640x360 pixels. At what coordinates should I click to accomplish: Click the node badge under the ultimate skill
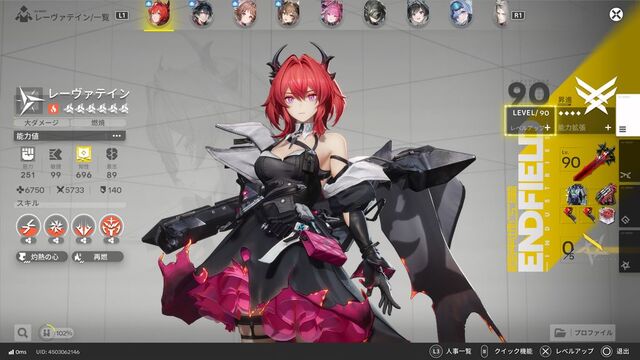tap(111, 241)
